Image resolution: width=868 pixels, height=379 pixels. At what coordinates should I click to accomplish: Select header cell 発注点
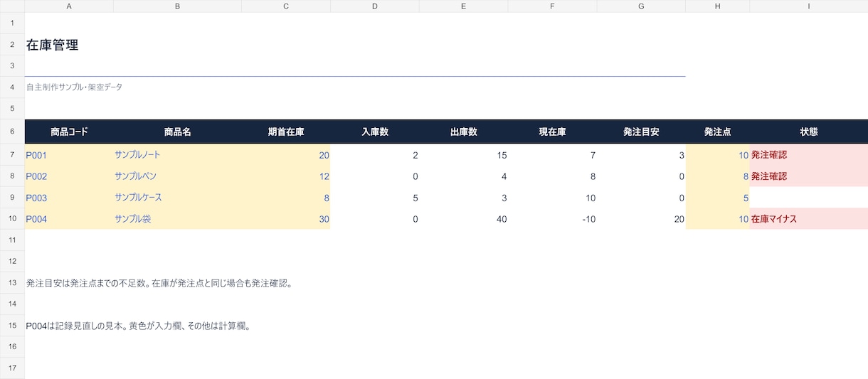[x=717, y=132]
